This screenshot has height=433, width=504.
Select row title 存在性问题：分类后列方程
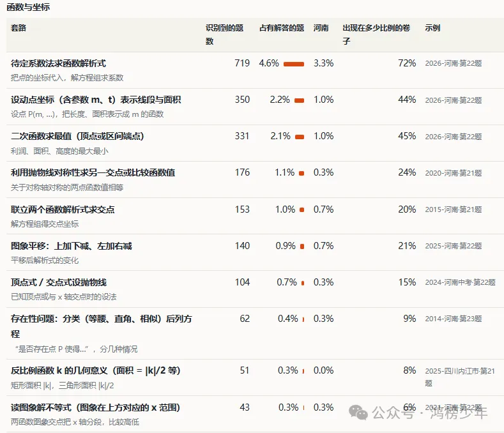tap(102, 326)
